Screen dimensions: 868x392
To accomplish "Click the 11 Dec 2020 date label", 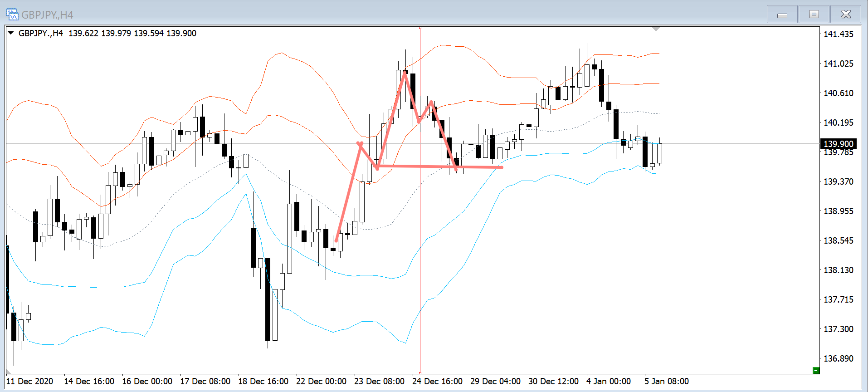I will click(30, 381).
